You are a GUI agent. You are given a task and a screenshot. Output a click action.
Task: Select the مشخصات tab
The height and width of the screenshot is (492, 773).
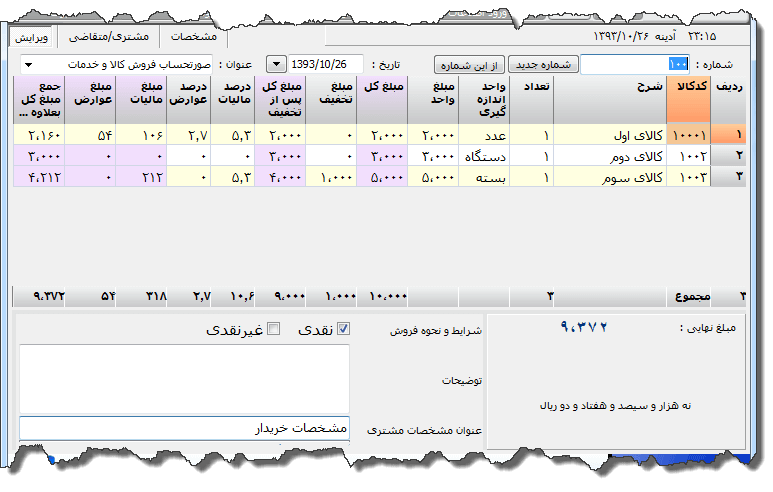pyautogui.click(x=194, y=36)
